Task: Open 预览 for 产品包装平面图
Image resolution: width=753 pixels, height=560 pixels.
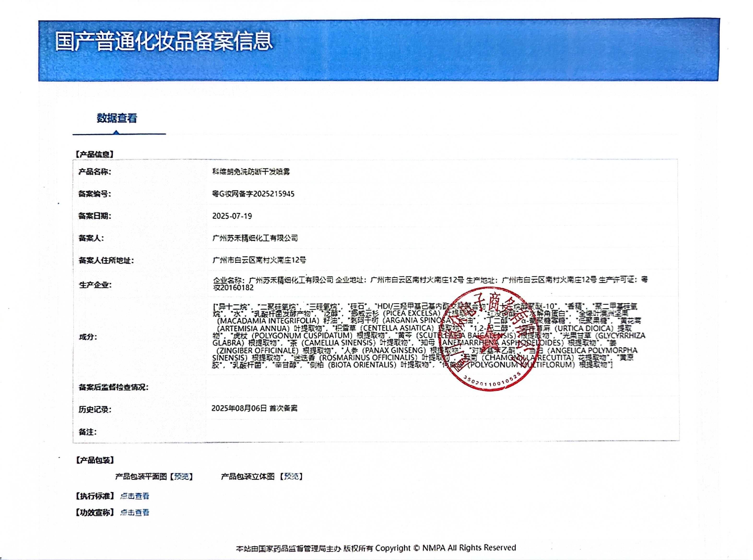Action: [181, 477]
